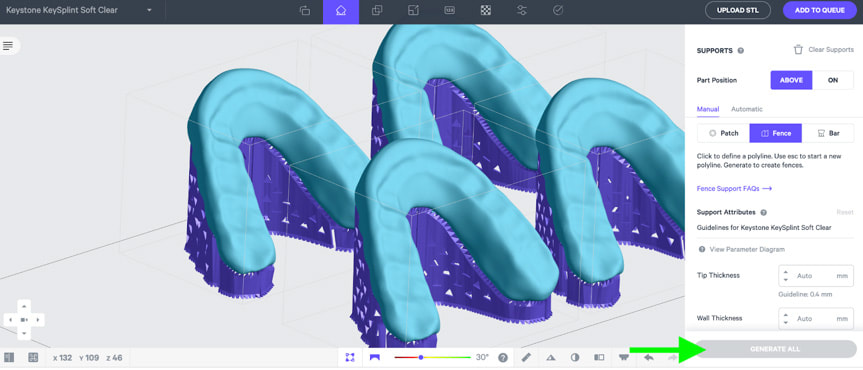Expand View Parameter Diagram

[741, 249]
